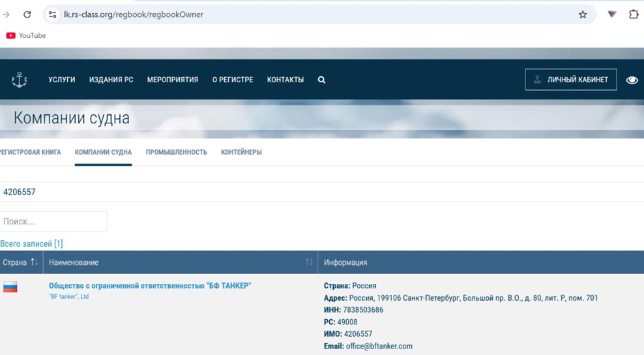The height and width of the screenshot is (355, 644).
Task: Switch to the РЕГИСТРОВАЯ КНИГА tab
Action: coord(31,152)
